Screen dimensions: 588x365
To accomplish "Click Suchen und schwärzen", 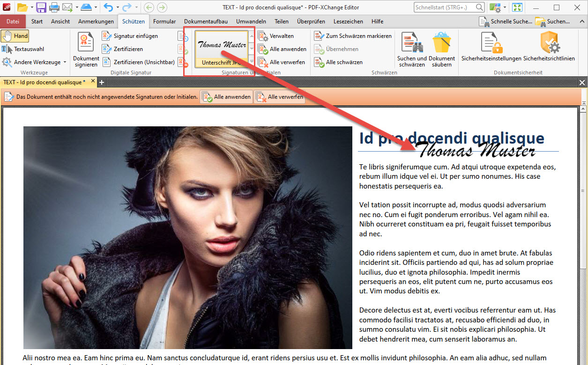I will coord(412,50).
